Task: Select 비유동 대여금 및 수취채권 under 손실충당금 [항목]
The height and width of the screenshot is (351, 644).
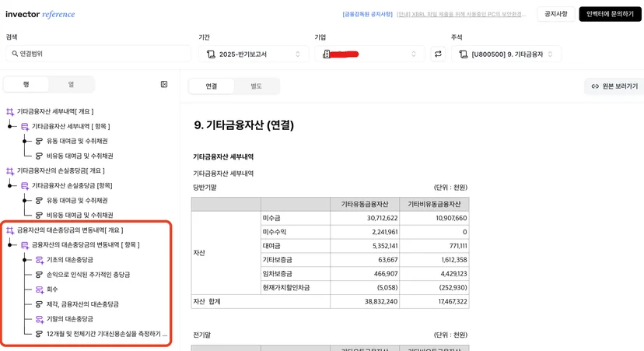Action: tap(79, 215)
